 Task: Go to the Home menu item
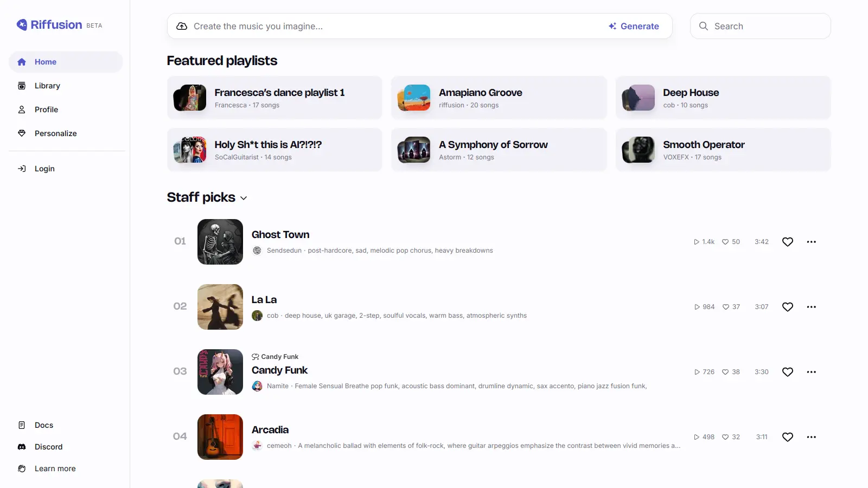pyautogui.click(x=46, y=62)
